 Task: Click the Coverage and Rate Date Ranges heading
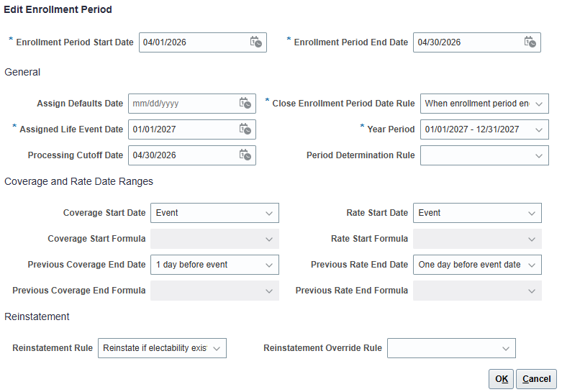78,181
